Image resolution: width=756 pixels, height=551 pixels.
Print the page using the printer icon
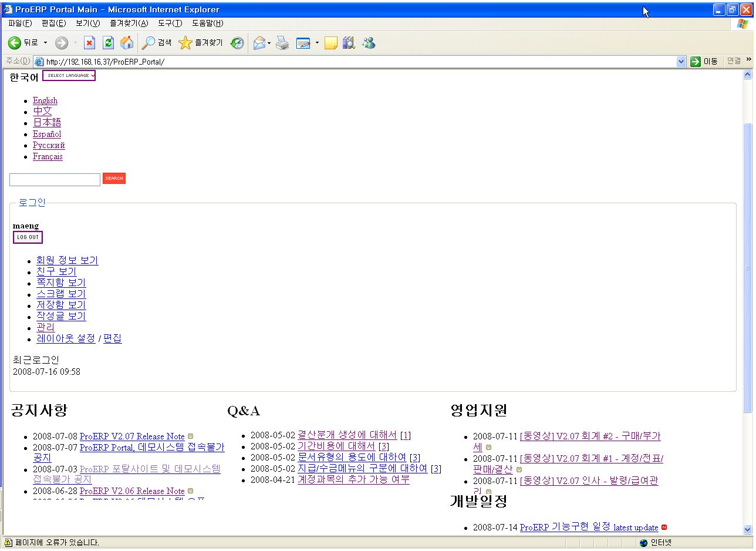coord(283,43)
